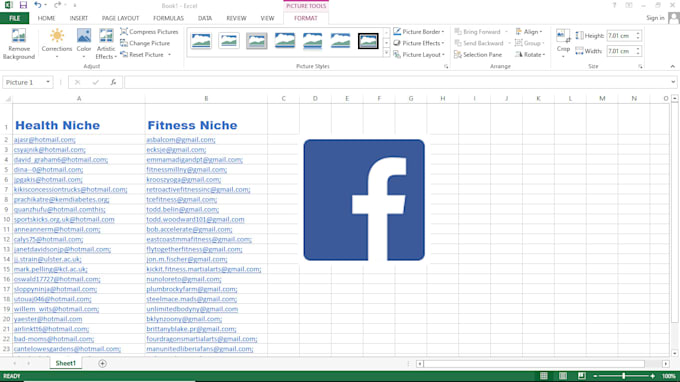Open the Selection Pane
The image size is (680, 382).
[478, 55]
